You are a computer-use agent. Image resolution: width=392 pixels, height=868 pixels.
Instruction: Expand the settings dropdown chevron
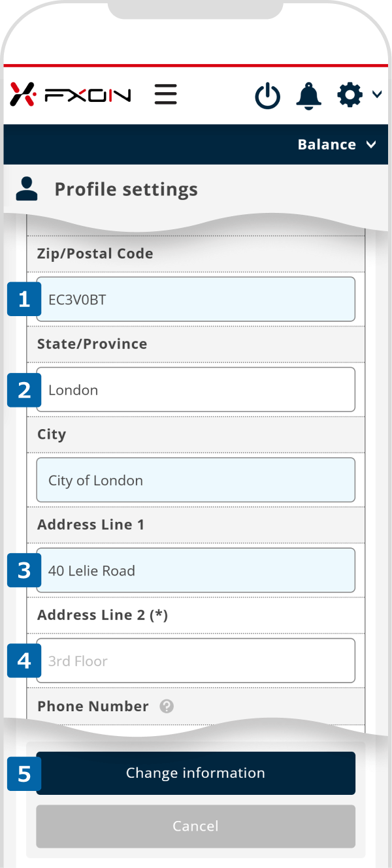(x=377, y=95)
